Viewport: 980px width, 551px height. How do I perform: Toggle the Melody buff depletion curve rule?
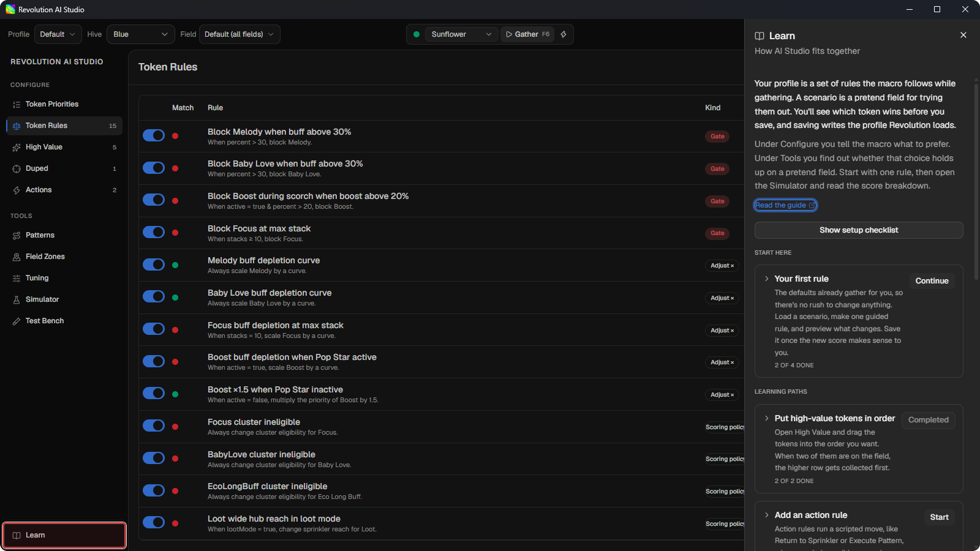(154, 264)
